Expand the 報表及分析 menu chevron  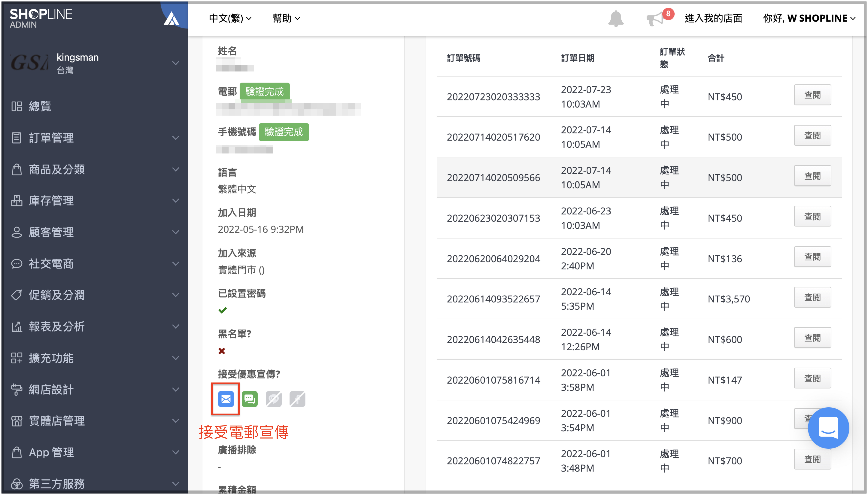tap(175, 326)
